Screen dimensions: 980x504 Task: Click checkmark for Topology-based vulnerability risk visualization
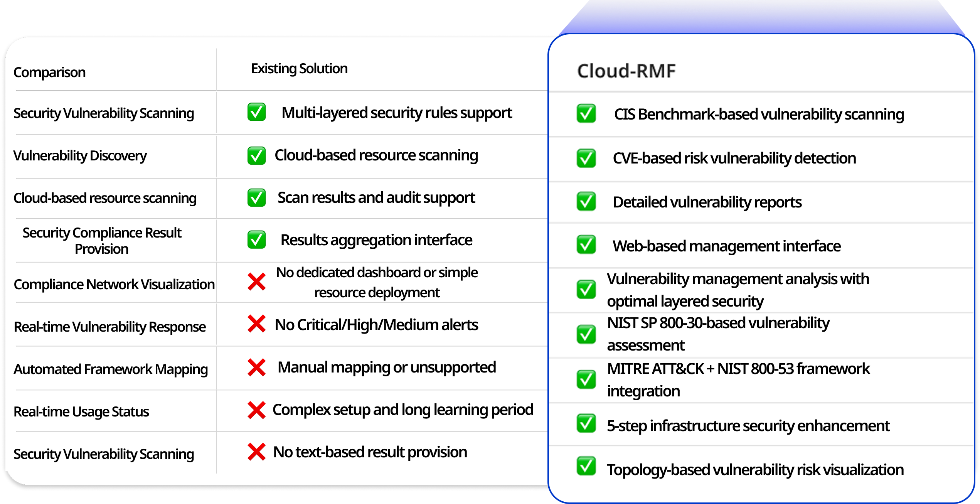(x=586, y=466)
